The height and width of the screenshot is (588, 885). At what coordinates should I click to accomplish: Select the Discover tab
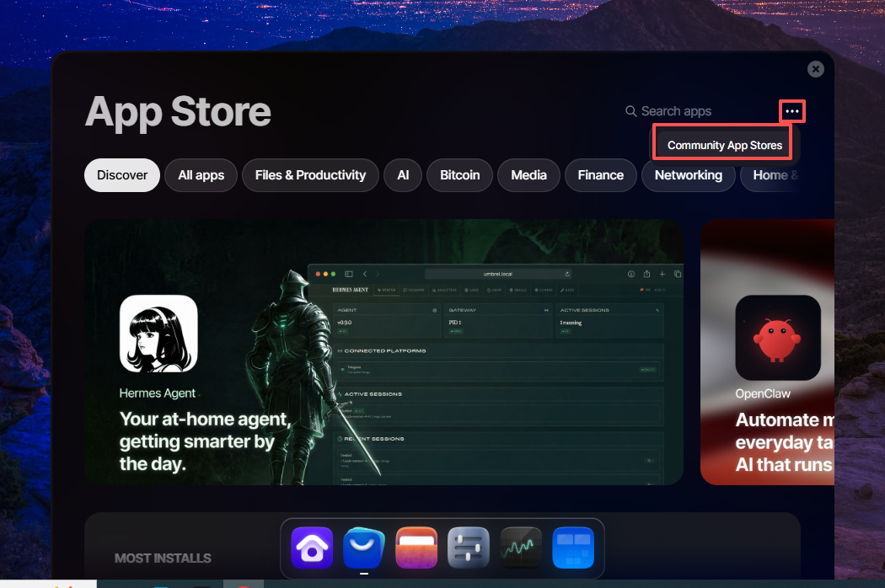[x=122, y=175]
